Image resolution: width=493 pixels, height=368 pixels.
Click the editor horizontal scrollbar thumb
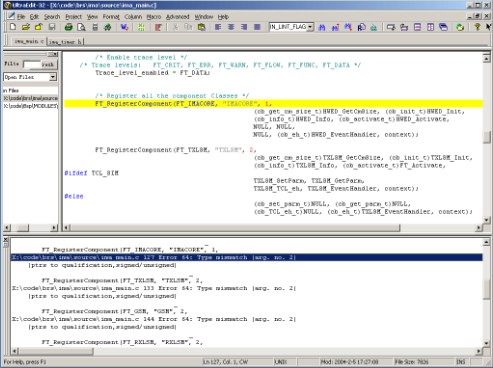pos(235,228)
